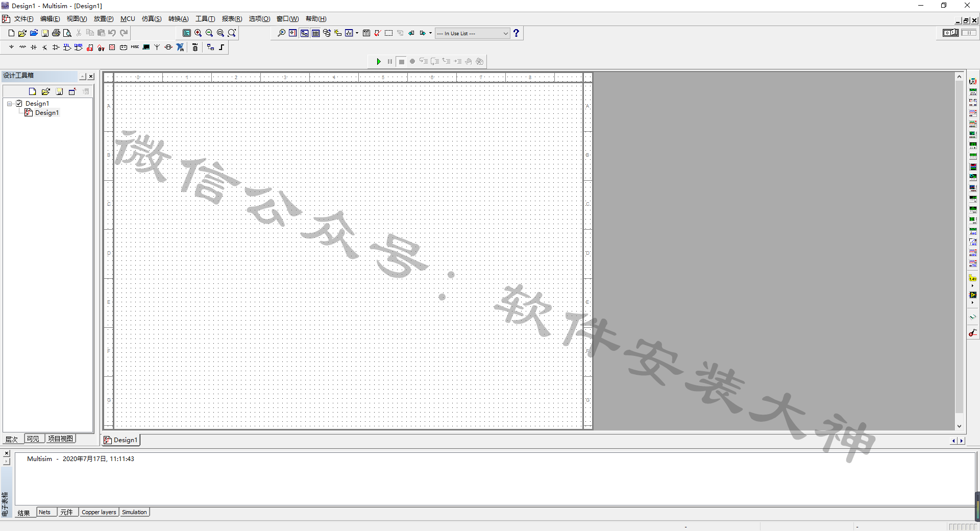Stop the simulation
The image size is (980, 531).
[402, 61]
